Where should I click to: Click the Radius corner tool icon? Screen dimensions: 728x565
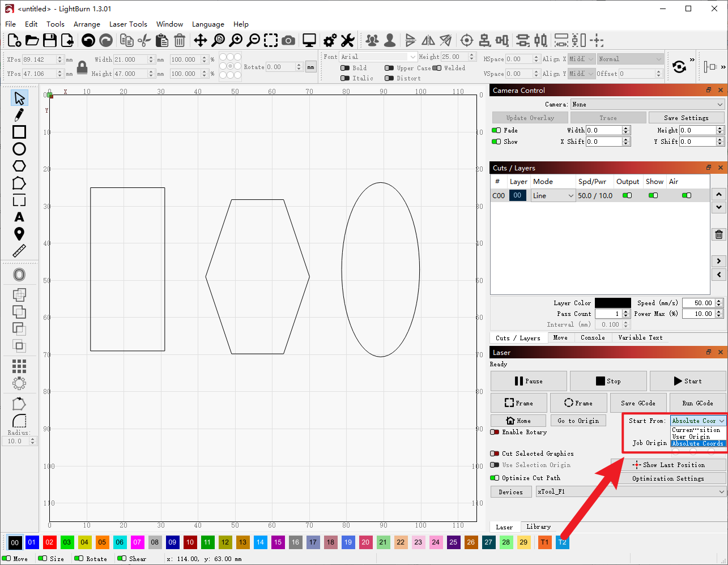[x=19, y=421]
